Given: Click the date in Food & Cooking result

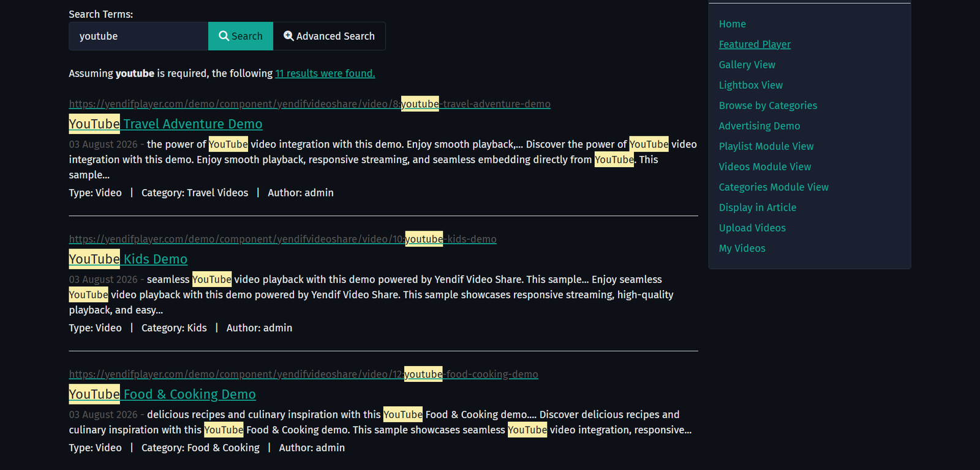Looking at the screenshot, I should click(x=104, y=415).
